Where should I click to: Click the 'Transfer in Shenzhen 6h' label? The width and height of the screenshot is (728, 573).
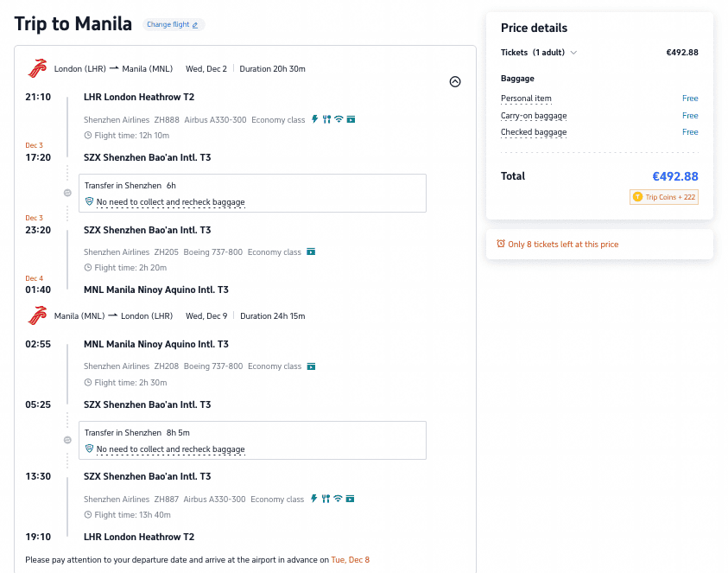(x=130, y=186)
